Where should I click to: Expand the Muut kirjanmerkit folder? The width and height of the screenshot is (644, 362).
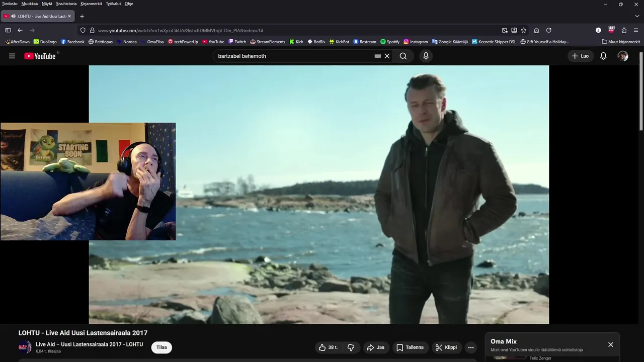[621, 42]
